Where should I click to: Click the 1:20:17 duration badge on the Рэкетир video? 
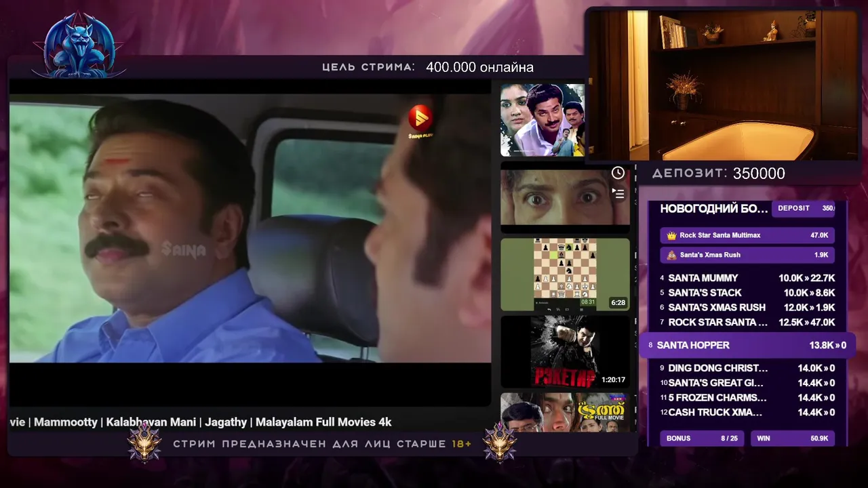point(613,380)
